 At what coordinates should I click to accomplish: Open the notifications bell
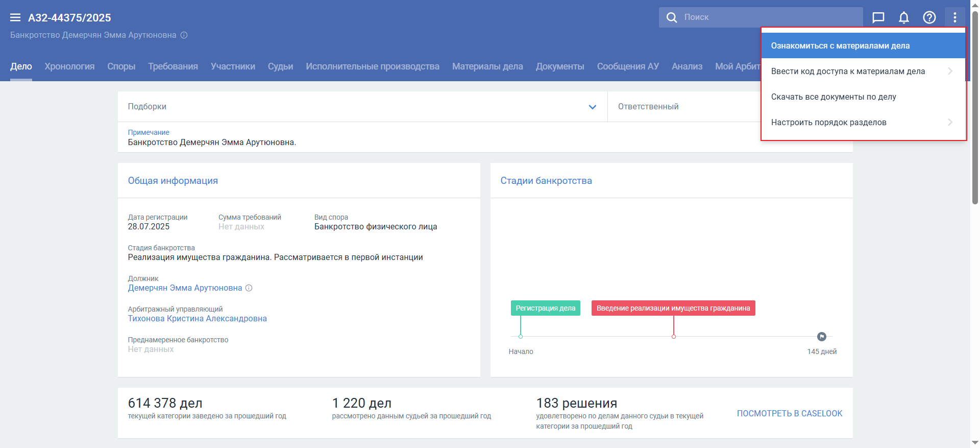(x=903, y=18)
